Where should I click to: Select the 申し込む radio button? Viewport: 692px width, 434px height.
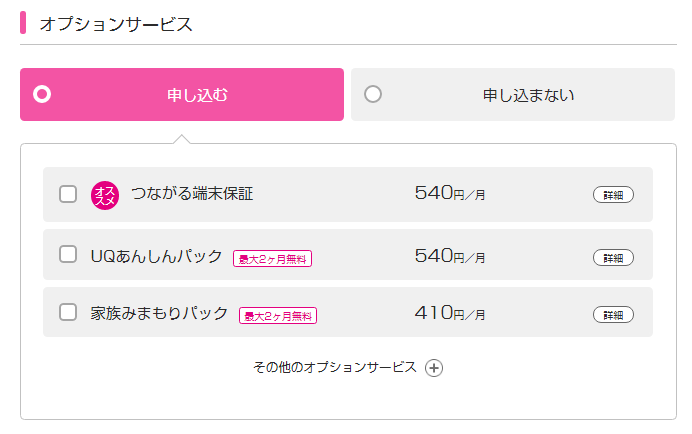click(42, 94)
